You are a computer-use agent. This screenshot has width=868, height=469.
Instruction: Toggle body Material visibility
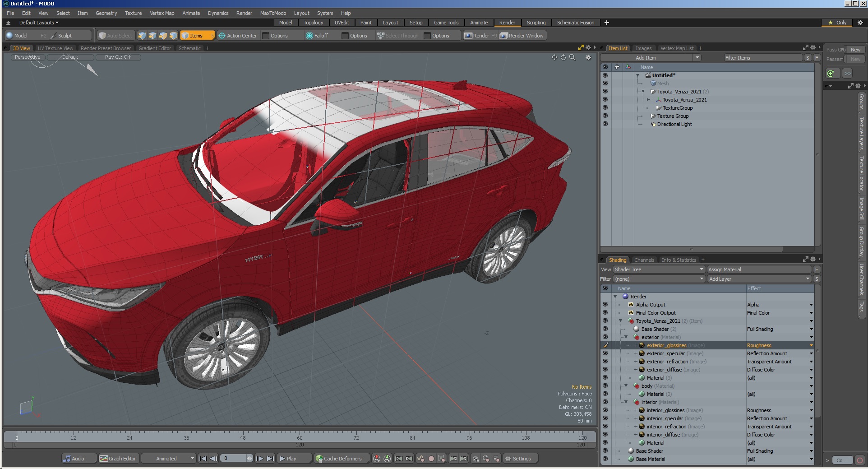click(x=605, y=386)
